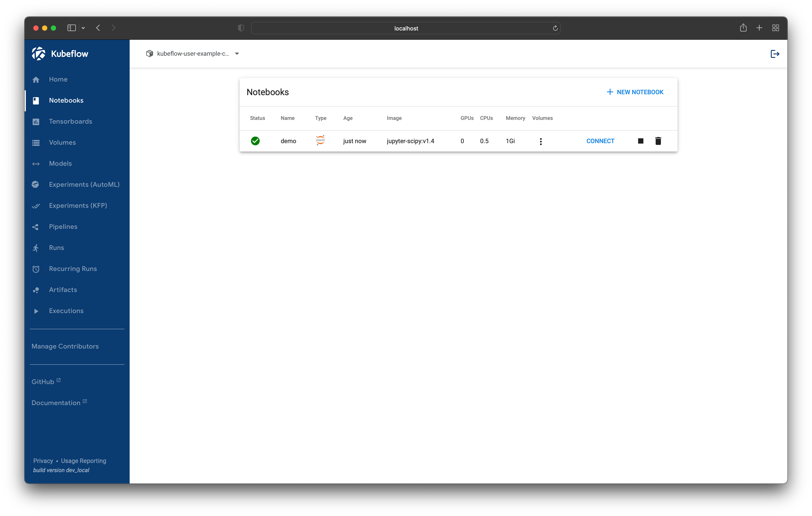Viewport: 812px width, 516px height.
Task: Delete the demo notebook using the trash icon
Action: [658, 141]
